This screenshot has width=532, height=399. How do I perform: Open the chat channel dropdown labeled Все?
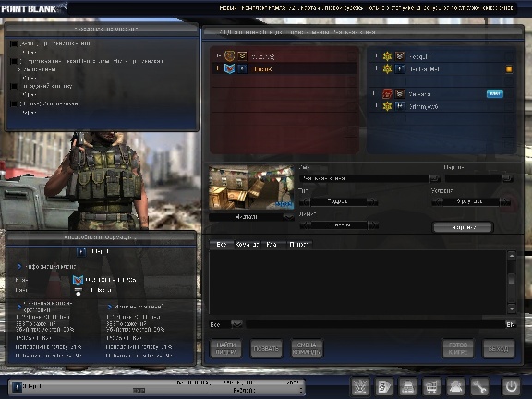tap(236, 325)
